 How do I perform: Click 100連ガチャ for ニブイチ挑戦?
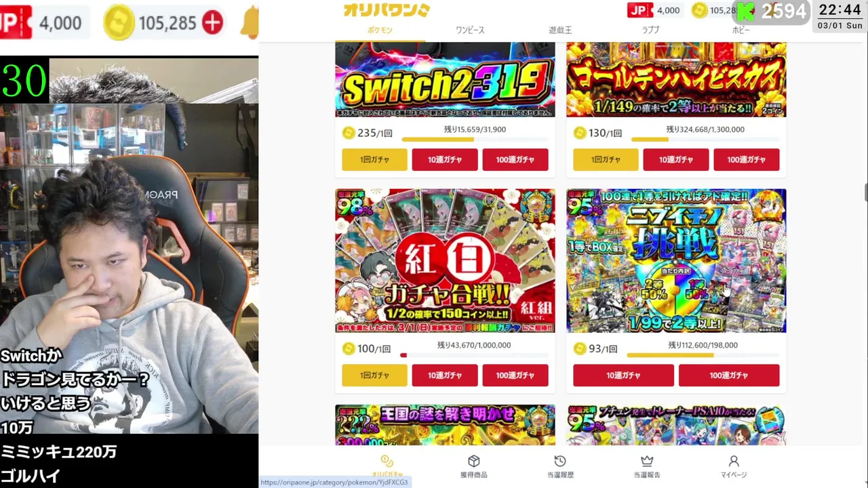[729, 375]
